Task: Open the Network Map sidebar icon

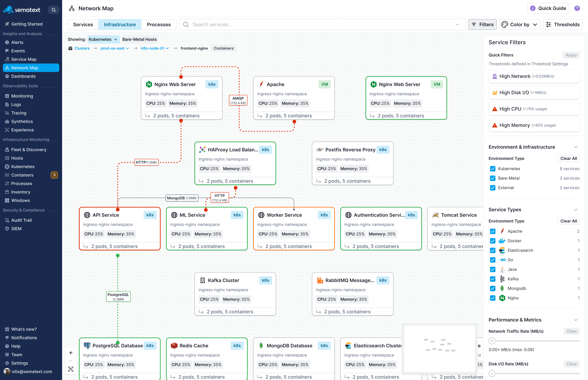Action: tap(7, 68)
